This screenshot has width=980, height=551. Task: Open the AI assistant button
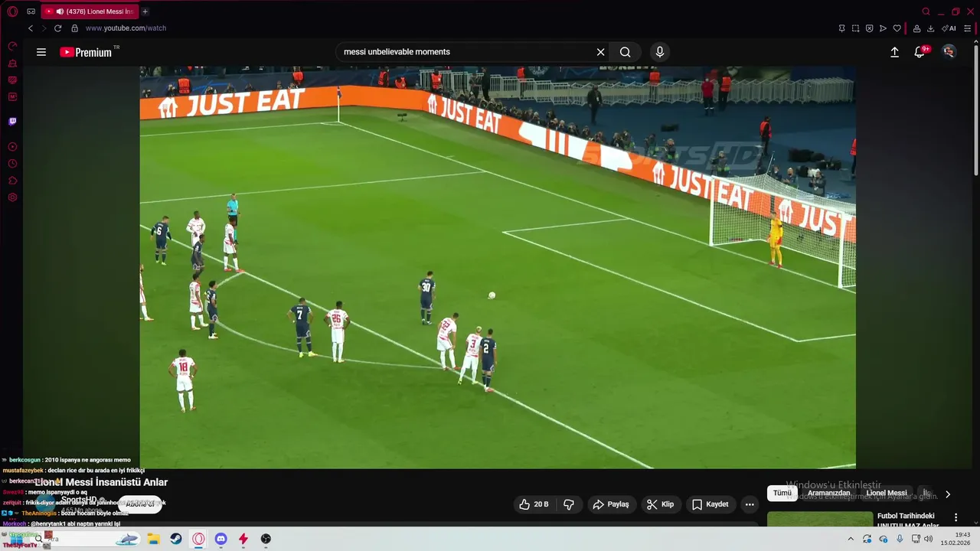949,28
